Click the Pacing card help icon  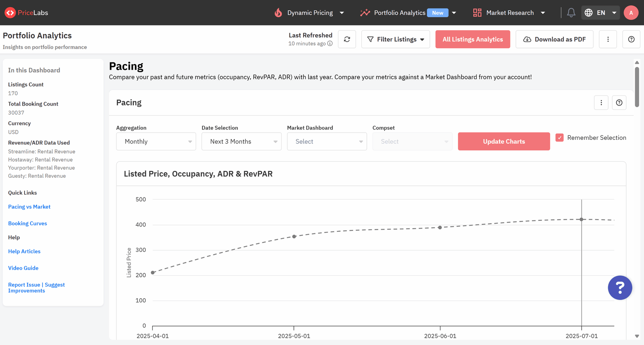click(x=619, y=103)
